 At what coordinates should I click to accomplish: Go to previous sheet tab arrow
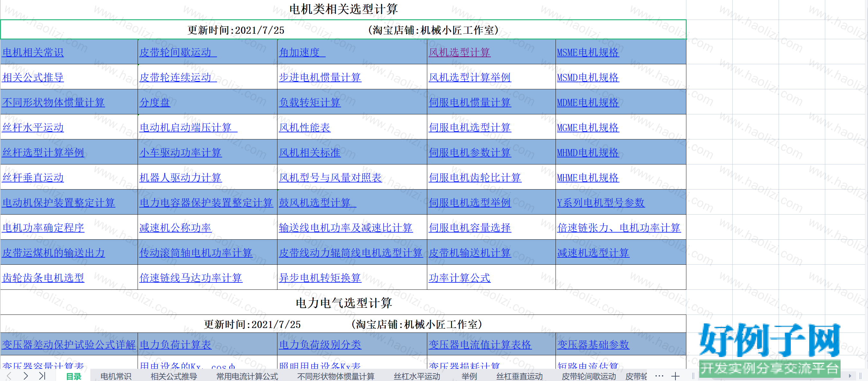[9, 376]
